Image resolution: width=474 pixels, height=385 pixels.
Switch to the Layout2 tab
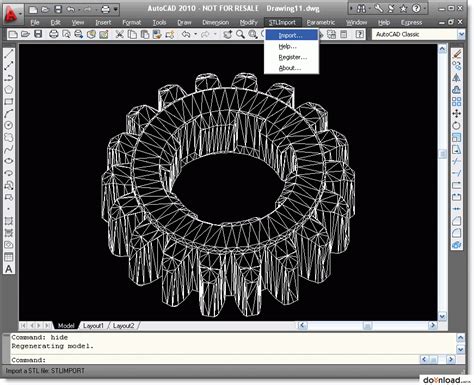pos(123,326)
